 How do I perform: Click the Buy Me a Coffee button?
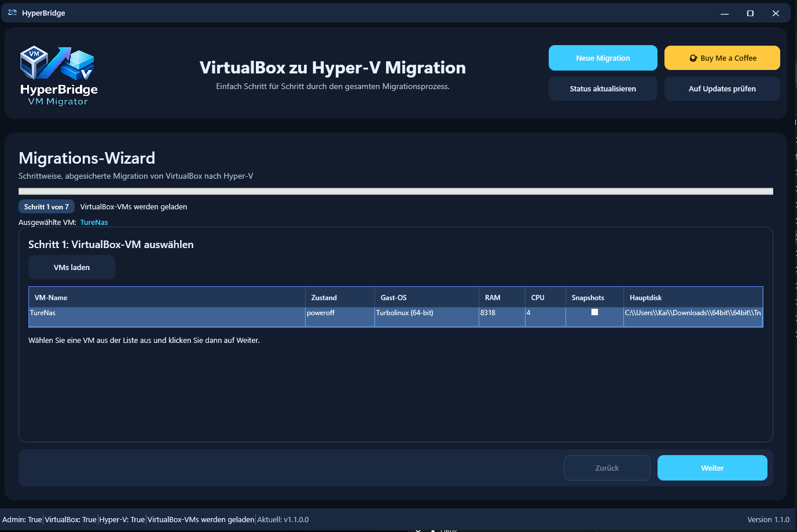click(x=722, y=57)
